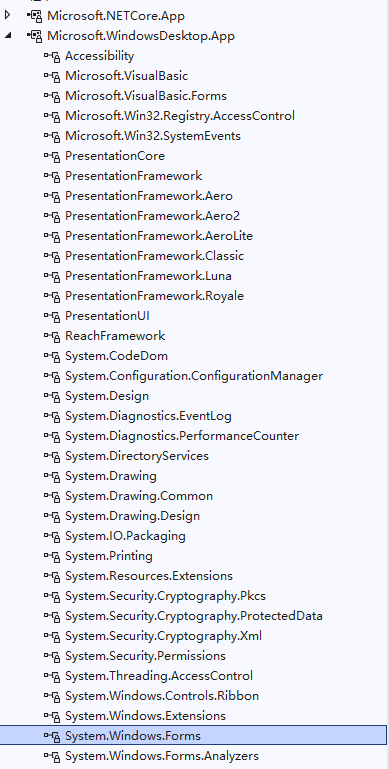Collapse the Microsoft.WindowsDesktop.App node
Image resolution: width=389 pixels, height=769 pixels.
click(8, 35)
